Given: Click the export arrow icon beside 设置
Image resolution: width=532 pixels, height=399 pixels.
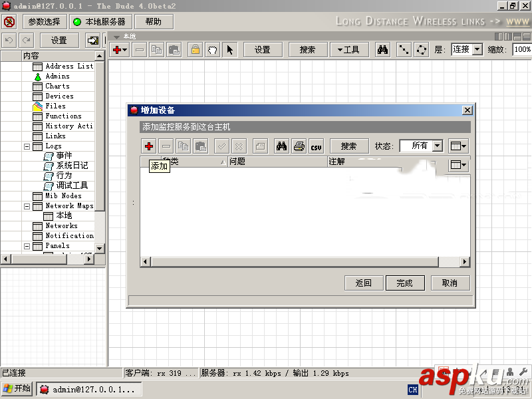Looking at the screenshot, I should 92,41.
